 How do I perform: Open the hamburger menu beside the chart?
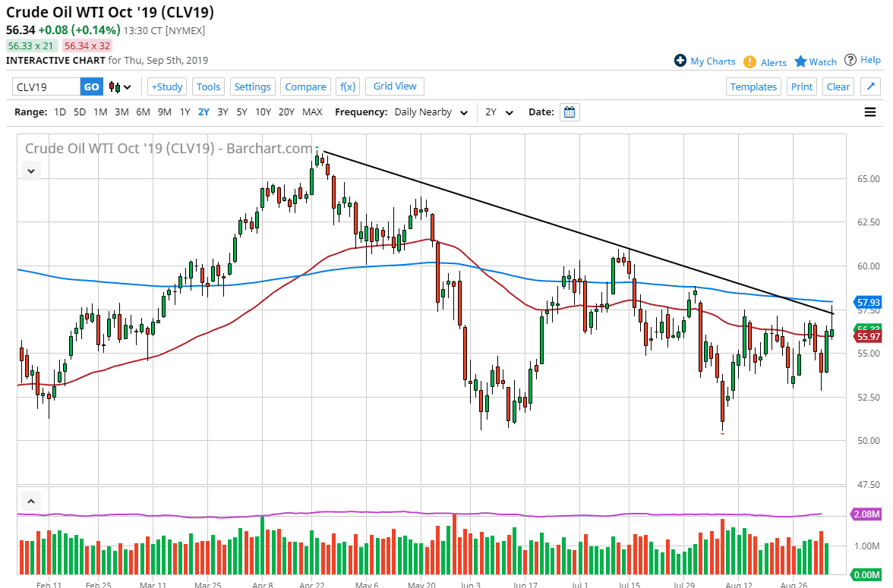click(870, 112)
